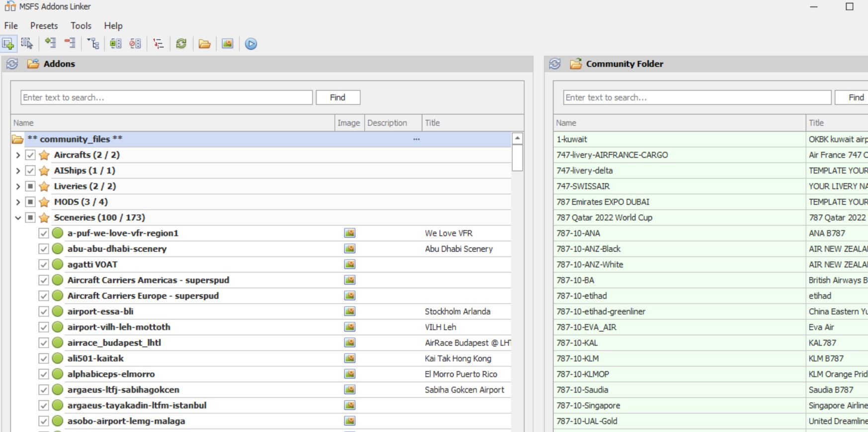Open the Presets menu
The width and height of the screenshot is (868, 432).
click(44, 26)
